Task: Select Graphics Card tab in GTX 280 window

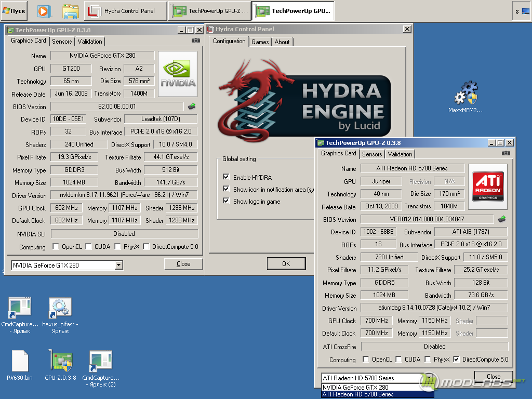Action: coord(28,41)
